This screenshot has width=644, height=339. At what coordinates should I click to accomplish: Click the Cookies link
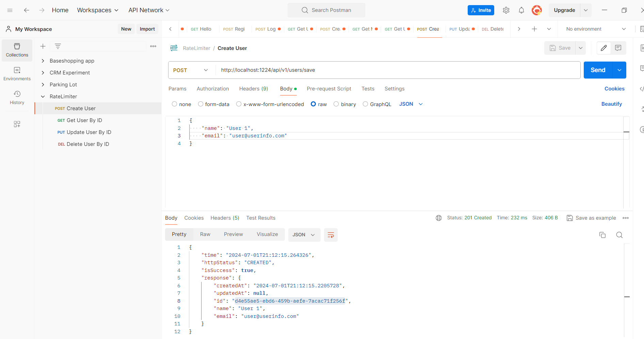tap(614, 89)
